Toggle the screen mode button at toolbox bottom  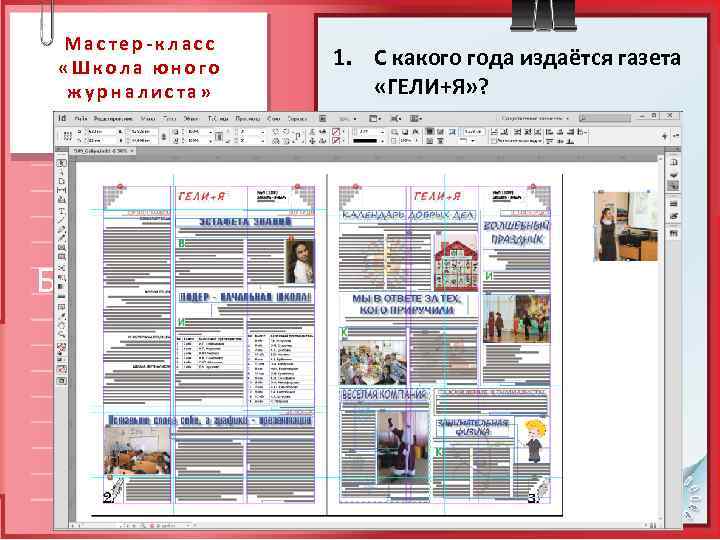click(x=61, y=381)
